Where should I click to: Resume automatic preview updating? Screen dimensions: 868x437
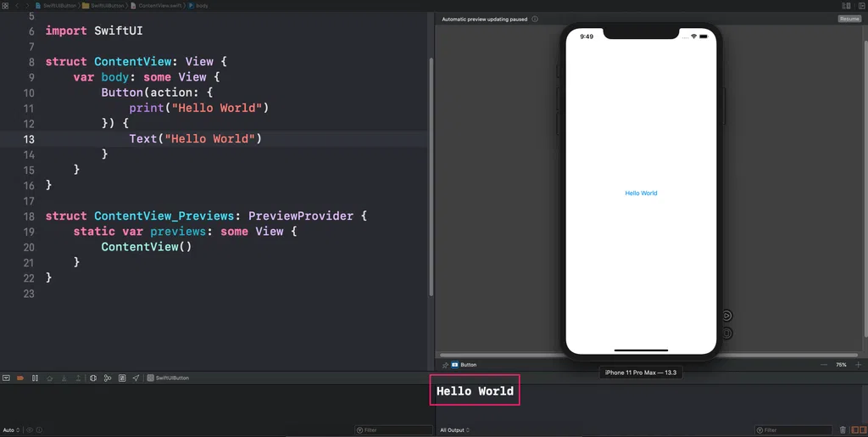(849, 19)
